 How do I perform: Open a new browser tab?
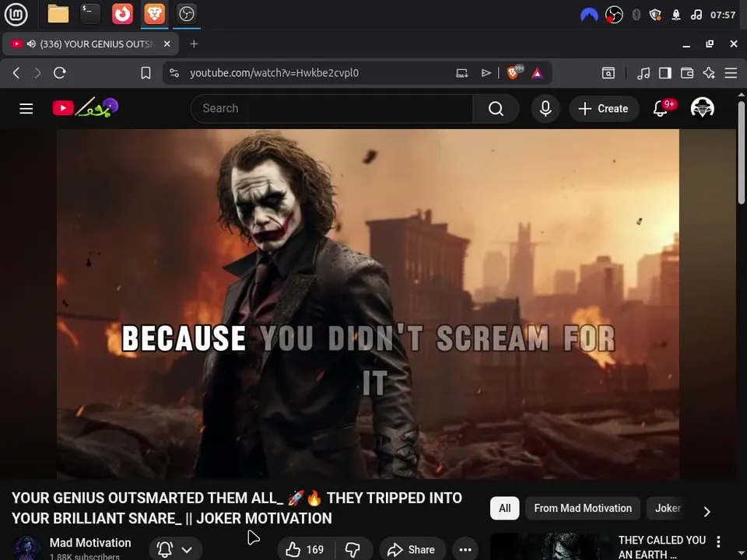coord(194,44)
